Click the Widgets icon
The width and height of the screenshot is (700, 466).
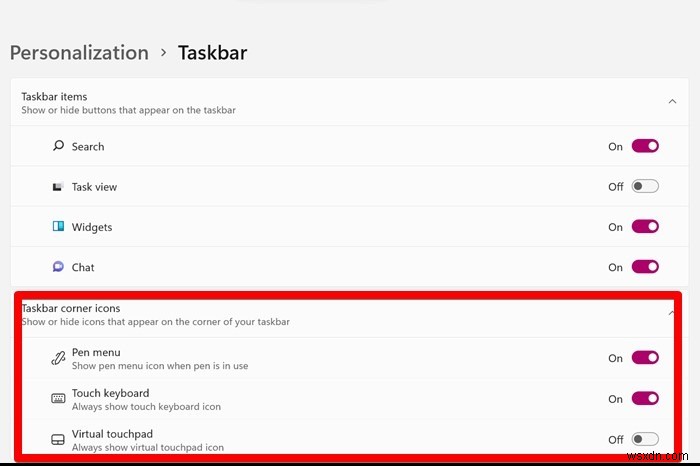58,227
